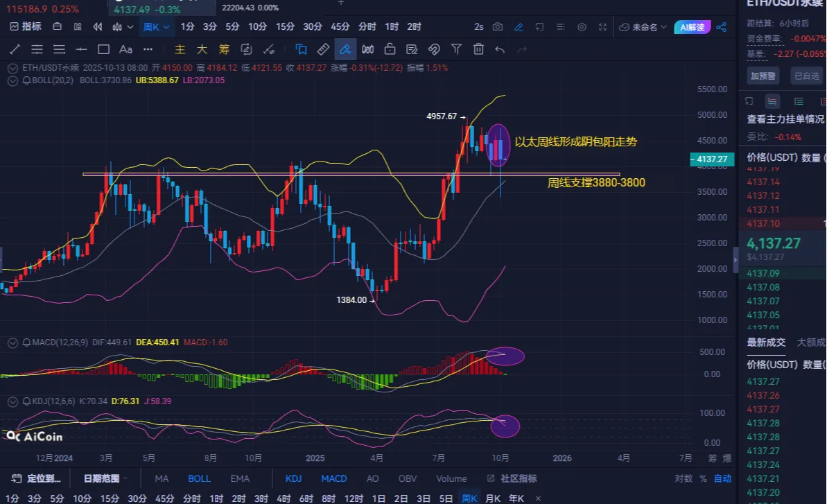Image resolution: width=827 pixels, height=504 pixels.
Task: Click the lock drawings icon
Action: (x=390, y=49)
